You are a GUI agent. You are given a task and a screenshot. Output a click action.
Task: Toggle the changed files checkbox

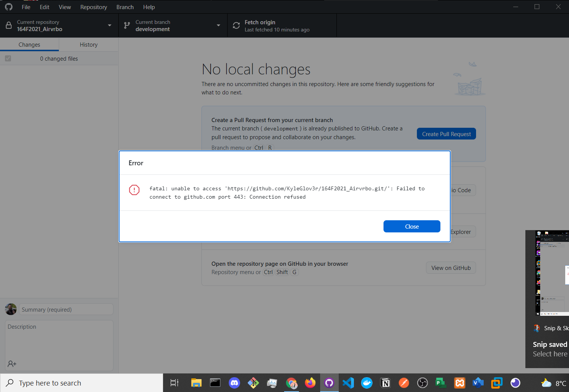point(8,58)
